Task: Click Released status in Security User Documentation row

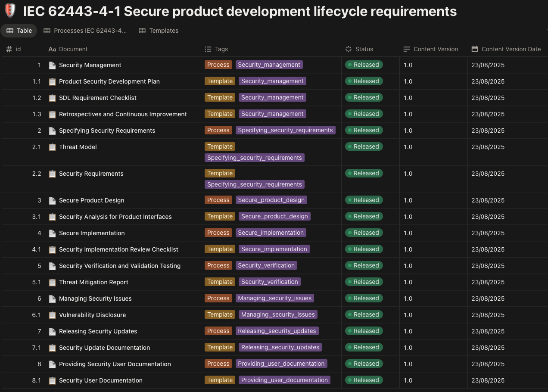Action: [x=364, y=380]
